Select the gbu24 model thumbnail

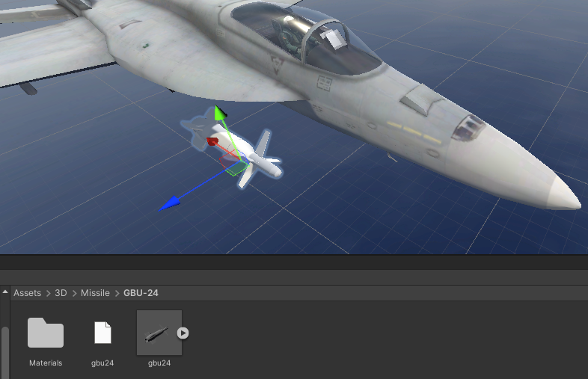159,333
